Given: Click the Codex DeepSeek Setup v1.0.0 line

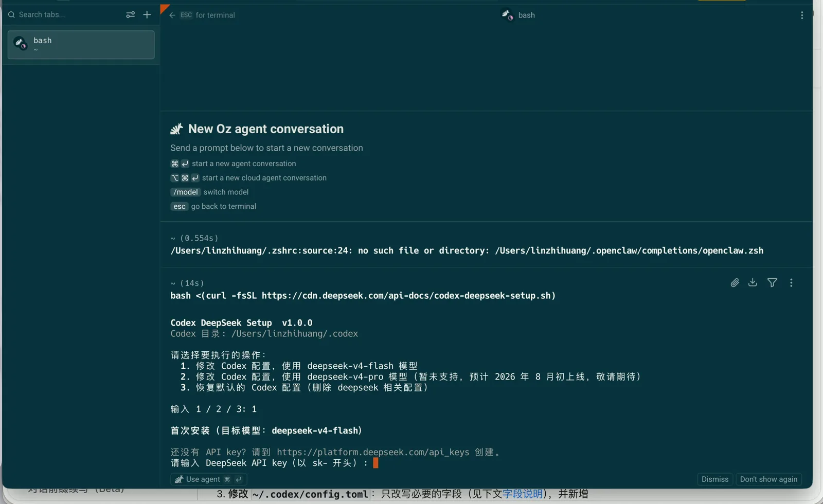Looking at the screenshot, I should (x=242, y=323).
